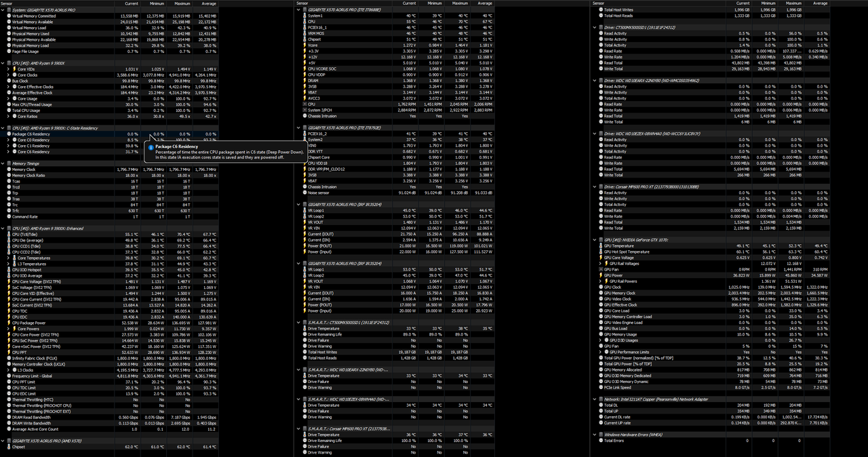Click the CPU IOD Hotspot thermometer icon

click(9, 270)
